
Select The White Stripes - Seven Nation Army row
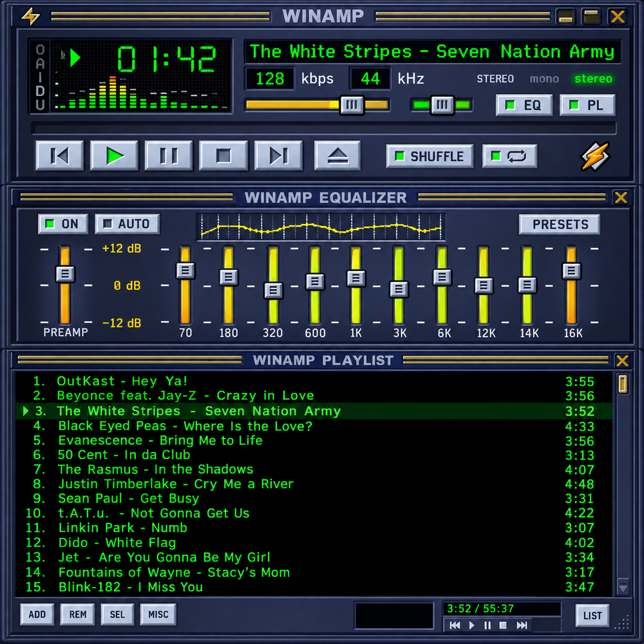coord(314,411)
